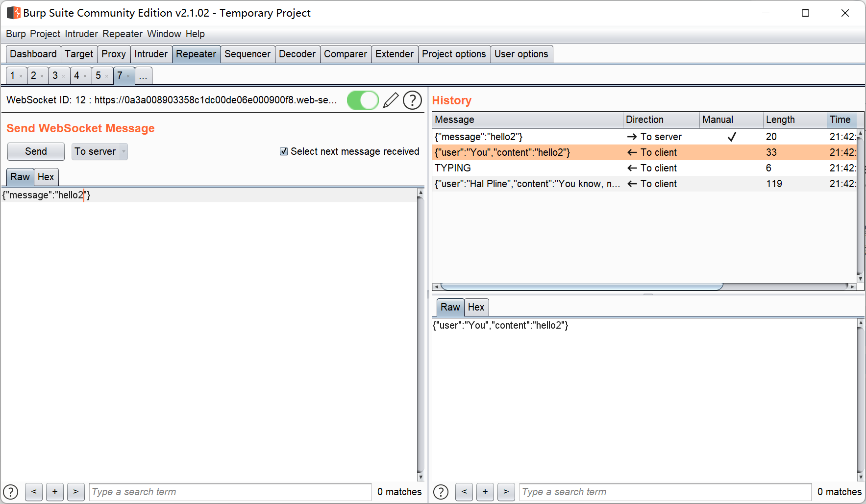Go to next match in right search

point(506,492)
